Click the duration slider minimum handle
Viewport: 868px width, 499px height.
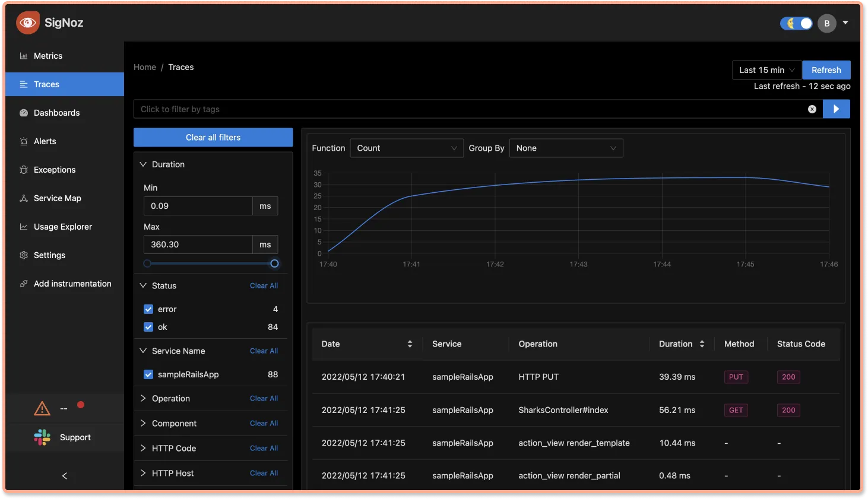147,263
